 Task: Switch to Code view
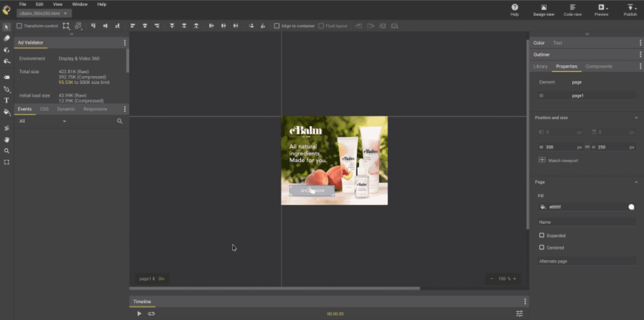(572, 10)
